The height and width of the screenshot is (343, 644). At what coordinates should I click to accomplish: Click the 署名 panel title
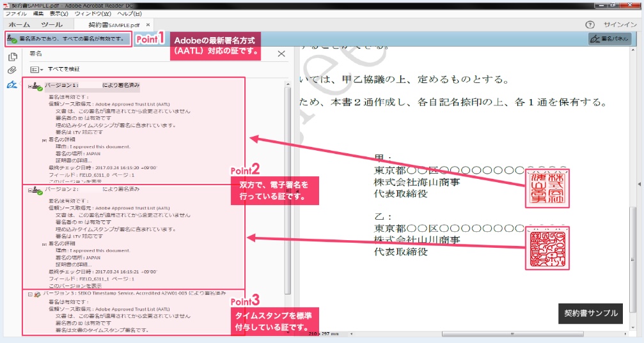click(x=36, y=54)
